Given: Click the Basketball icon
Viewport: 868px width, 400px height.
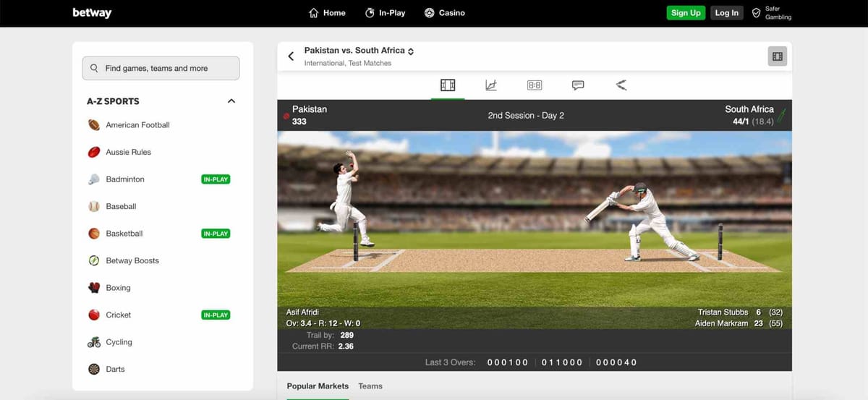Looking at the screenshot, I should pyautogui.click(x=94, y=234).
